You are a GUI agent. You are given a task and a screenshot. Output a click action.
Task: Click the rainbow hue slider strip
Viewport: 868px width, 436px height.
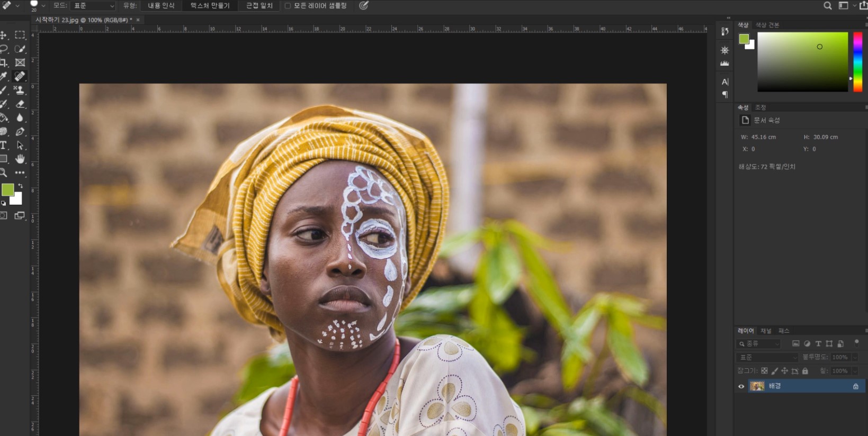857,61
